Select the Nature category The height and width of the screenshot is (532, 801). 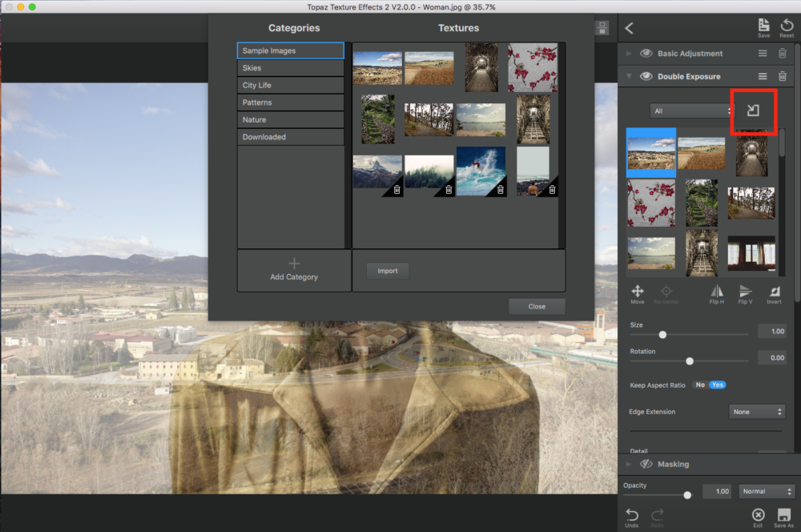(290, 119)
